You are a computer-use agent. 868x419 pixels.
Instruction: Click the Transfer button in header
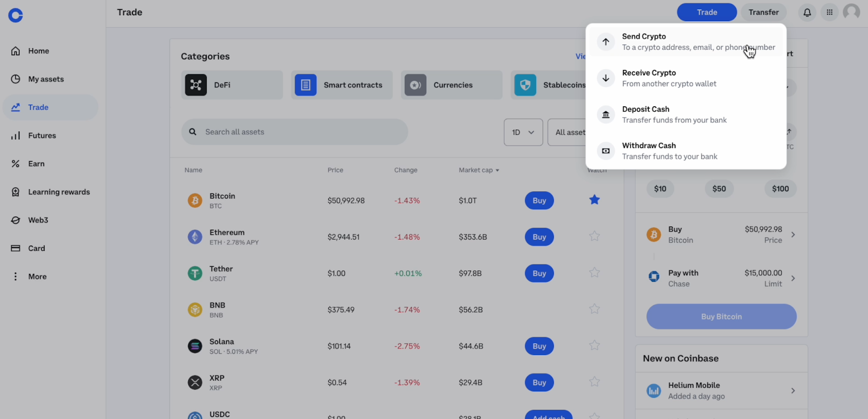coord(763,12)
